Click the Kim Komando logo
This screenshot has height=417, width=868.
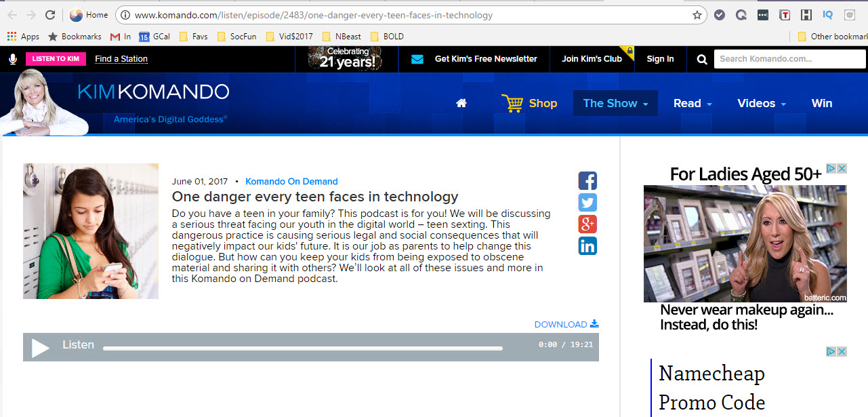154,92
